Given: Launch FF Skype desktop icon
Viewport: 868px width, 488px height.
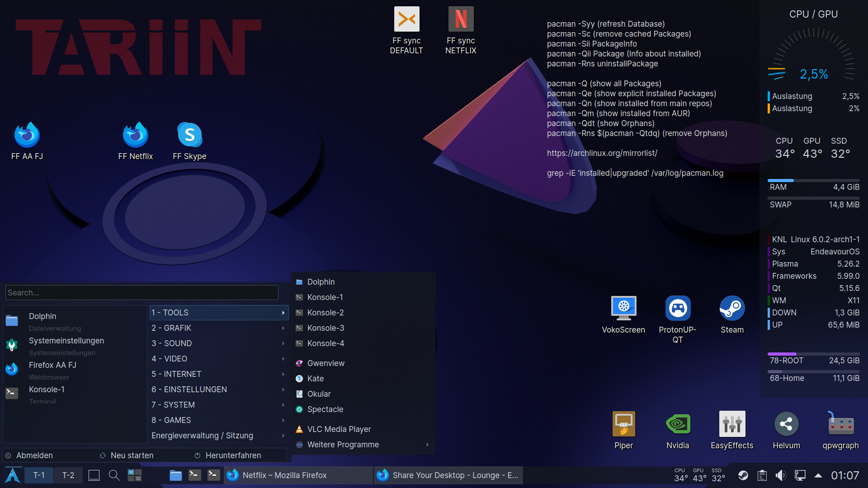Looking at the screenshot, I should [189, 141].
